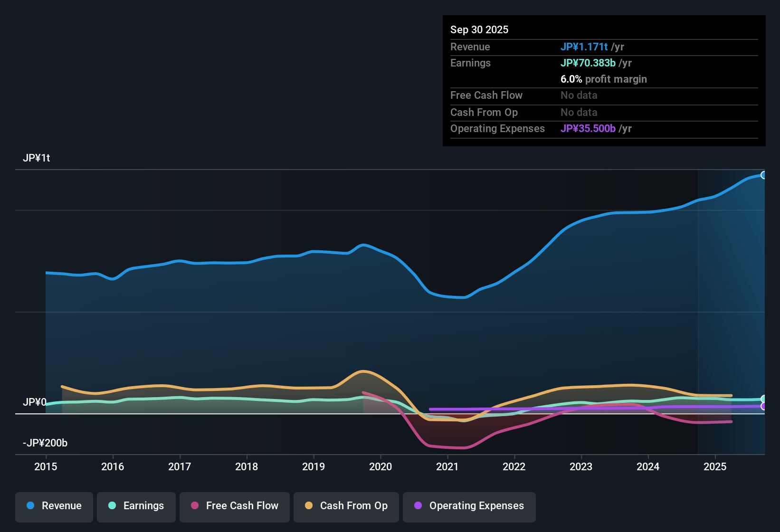This screenshot has width=780, height=532.
Task: Click the 6.0% profit margin text
Action: click(604, 79)
